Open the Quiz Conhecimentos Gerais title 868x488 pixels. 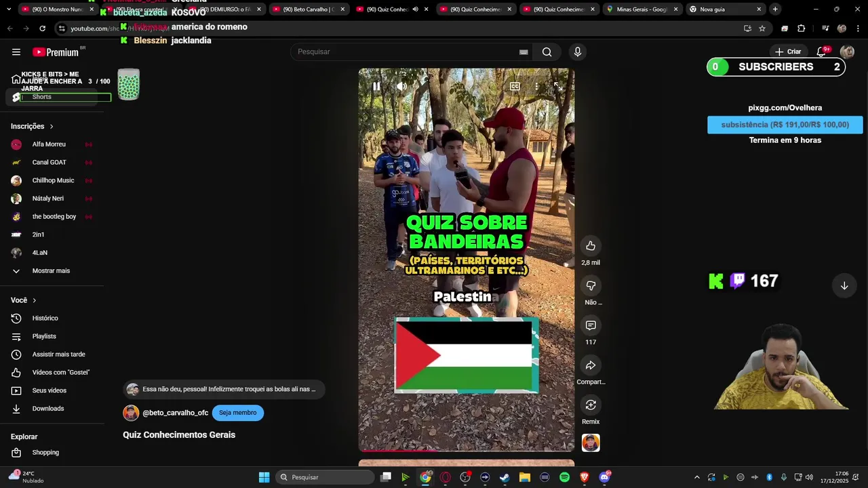pyautogui.click(x=179, y=435)
